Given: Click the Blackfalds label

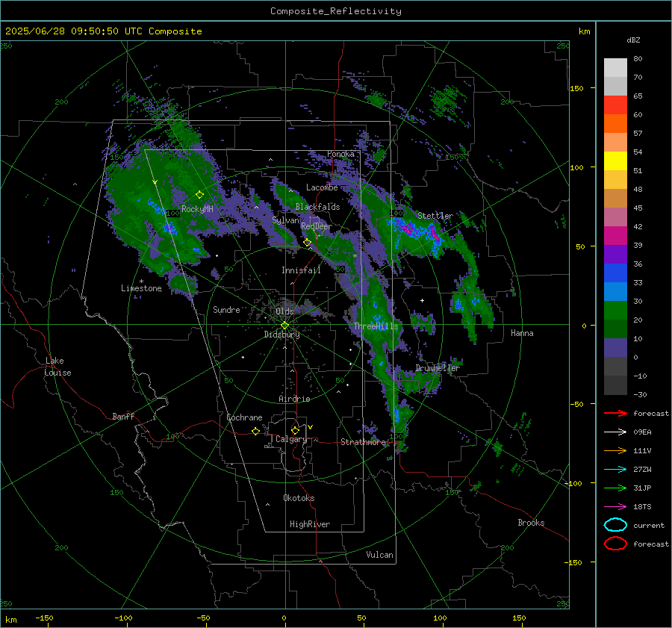Looking at the screenshot, I should [317, 207].
